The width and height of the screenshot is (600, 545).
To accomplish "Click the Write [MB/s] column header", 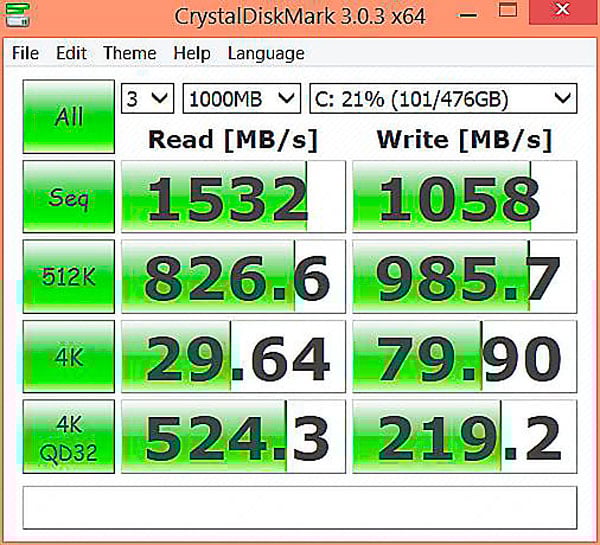I will click(x=464, y=140).
